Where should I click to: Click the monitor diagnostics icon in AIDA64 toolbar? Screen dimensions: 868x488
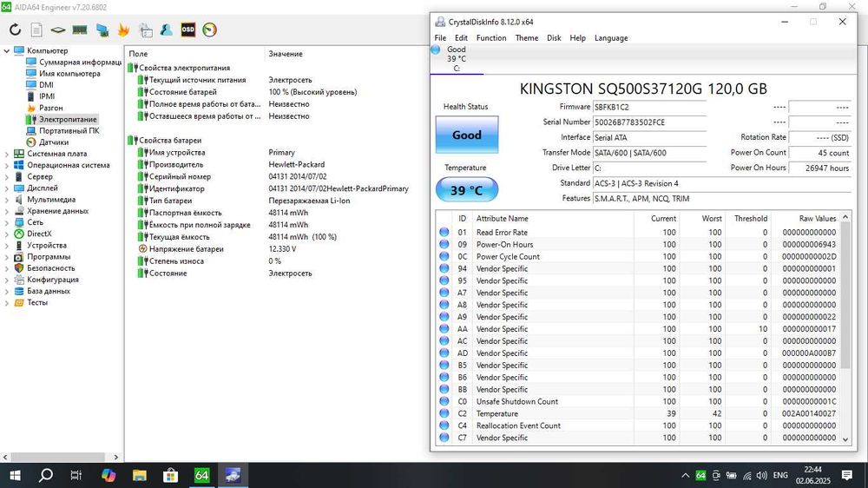coord(102,30)
